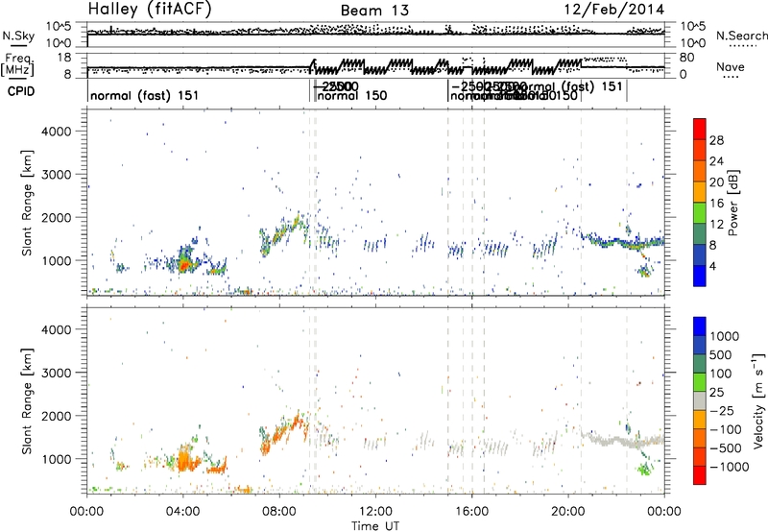Image resolution: width=768 pixels, height=532 pixels.
Task: Click the 'Halley (fitACF)' title text
Action: pos(150,10)
